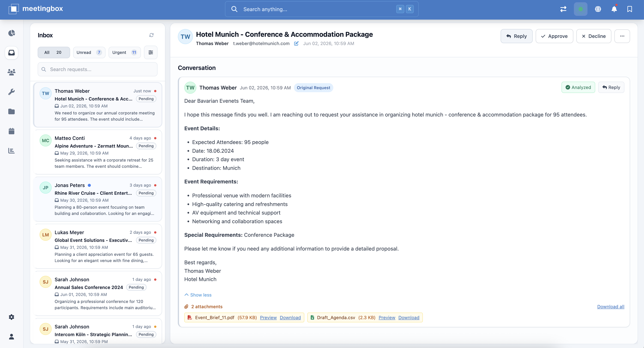
Task: Open the user profile sidebar icon
Action: click(x=11, y=337)
